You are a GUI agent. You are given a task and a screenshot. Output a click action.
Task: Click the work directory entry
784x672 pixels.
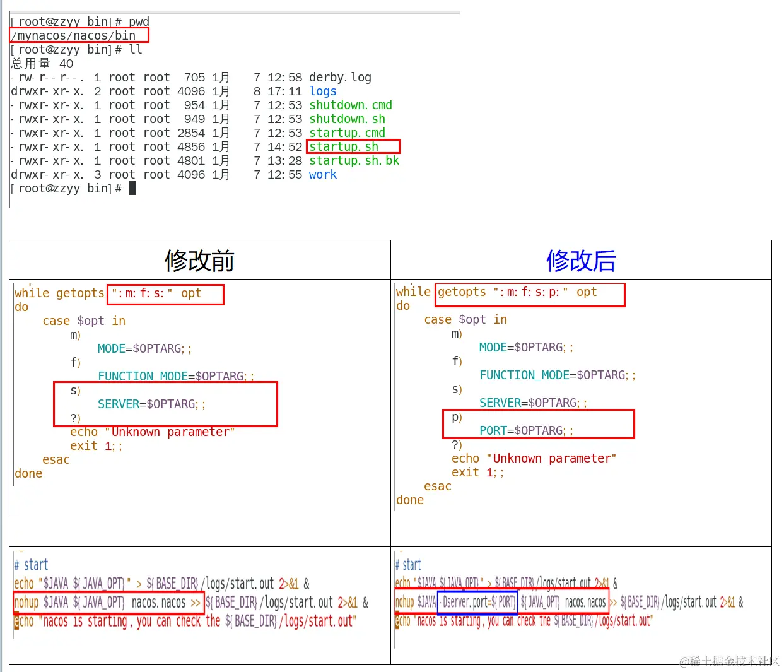pyautogui.click(x=322, y=175)
